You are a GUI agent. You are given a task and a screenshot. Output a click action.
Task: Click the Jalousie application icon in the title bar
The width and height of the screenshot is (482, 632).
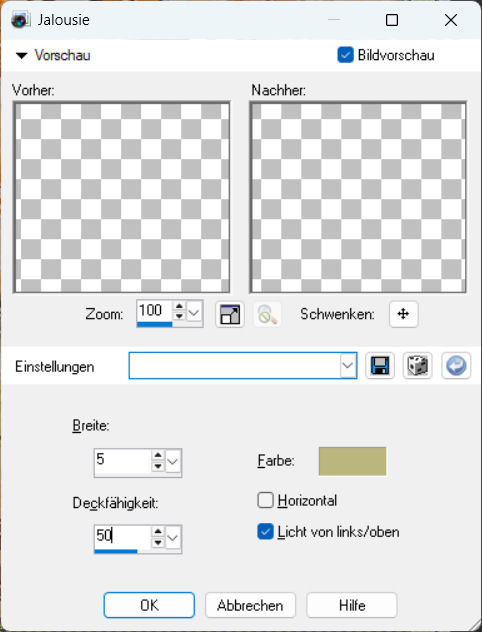coord(20,20)
